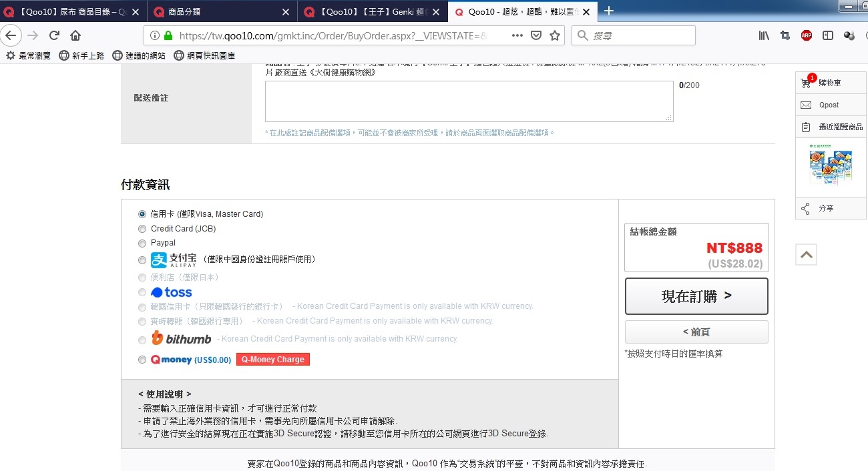
Task: Open 最常瀏覽 bookmark folder
Action: coord(28,55)
